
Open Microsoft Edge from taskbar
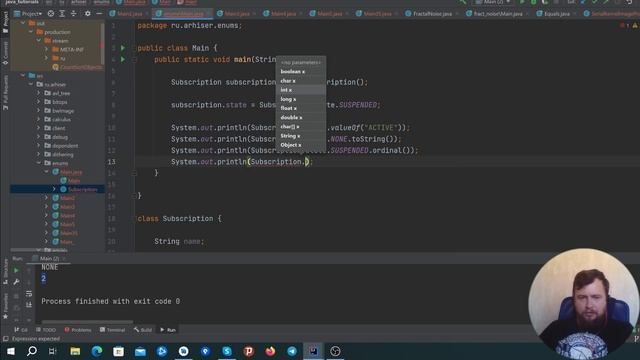[x=97, y=351]
